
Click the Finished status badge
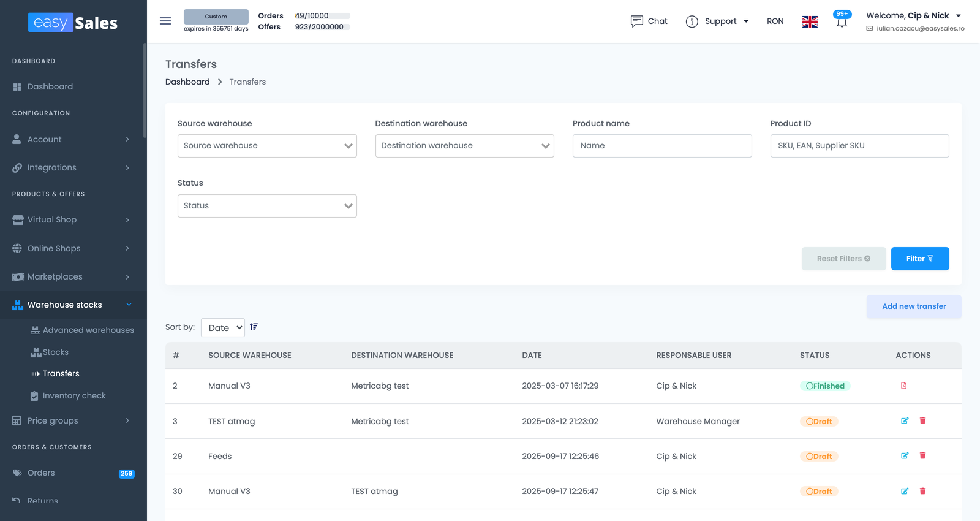(x=825, y=386)
